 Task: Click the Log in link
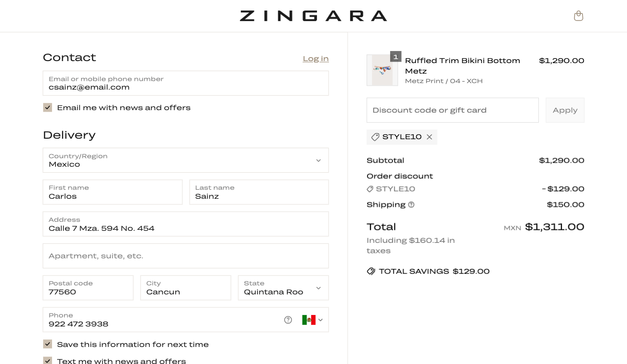pos(316,59)
